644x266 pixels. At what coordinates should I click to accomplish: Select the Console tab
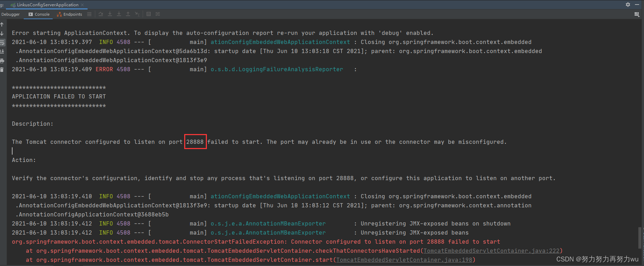point(39,14)
